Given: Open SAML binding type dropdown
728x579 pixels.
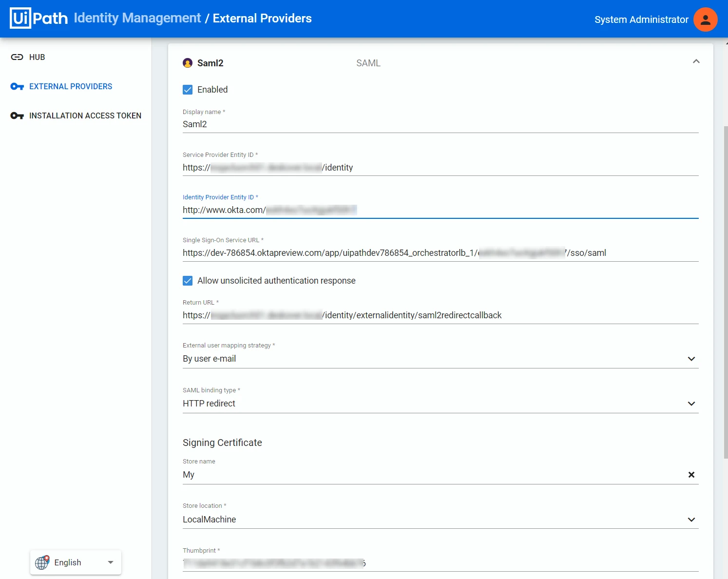Looking at the screenshot, I should pos(441,404).
